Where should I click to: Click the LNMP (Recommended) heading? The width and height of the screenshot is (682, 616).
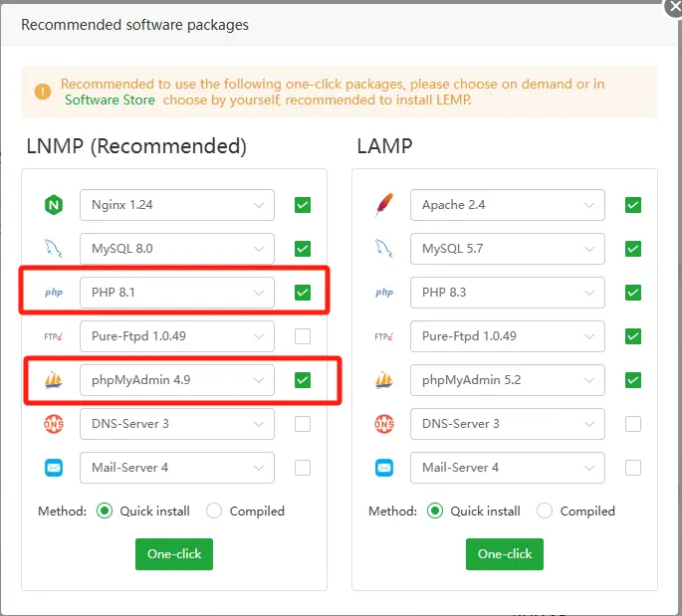(136, 146)
